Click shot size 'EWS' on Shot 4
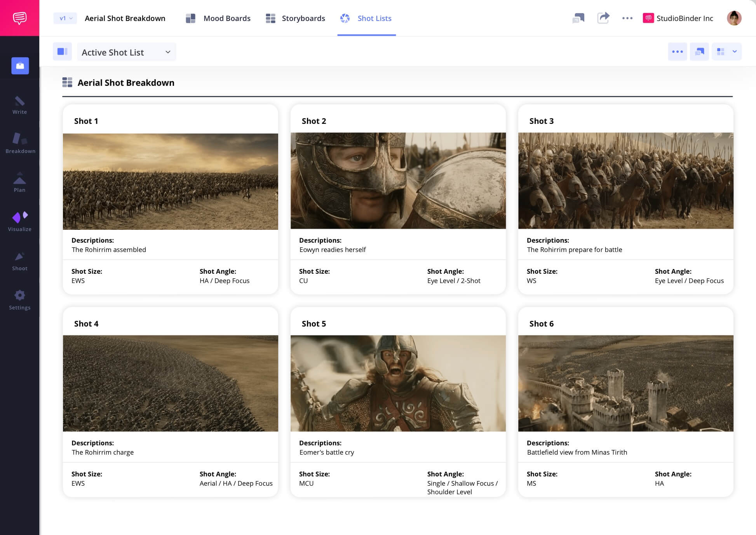This screenshot has height=535, width=756. 78,483
